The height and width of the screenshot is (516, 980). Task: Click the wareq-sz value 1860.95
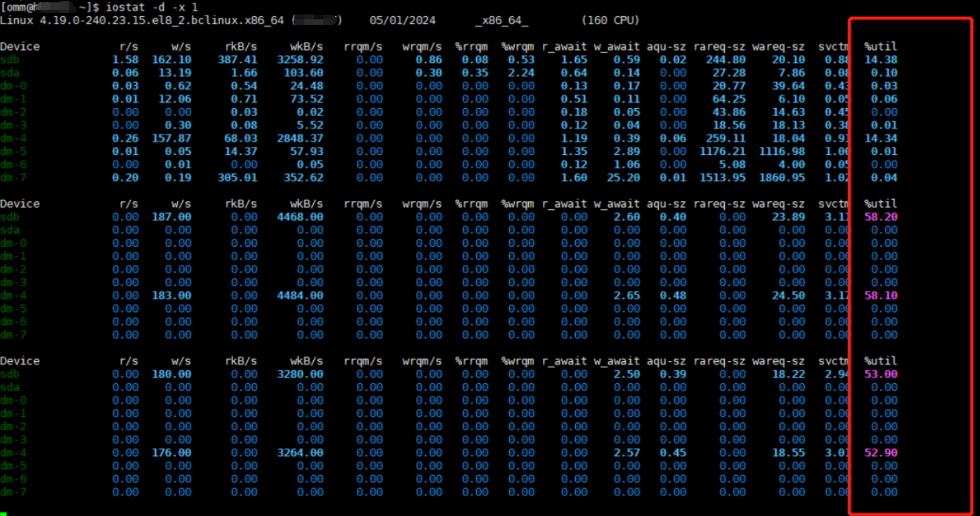point(782,177)
